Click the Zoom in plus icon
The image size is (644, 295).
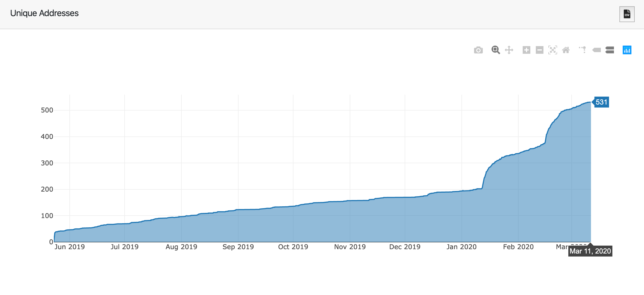526,50
